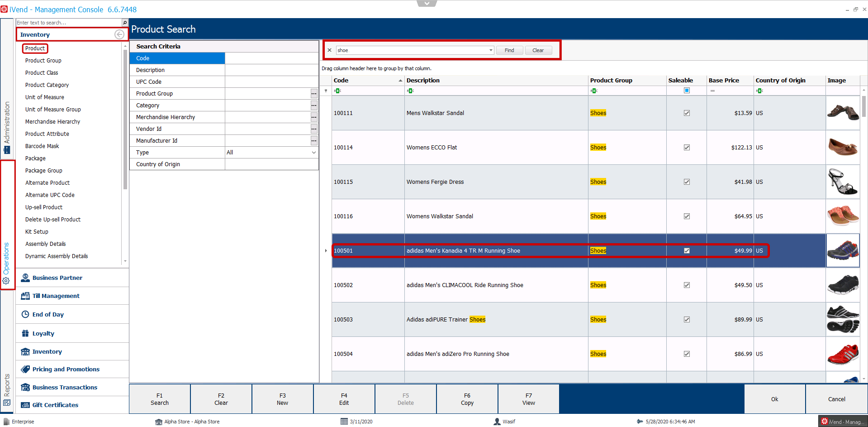This screenshot has width=868, height=427.
Task: Click Clear button next to Find
Action: pos(538,50)
